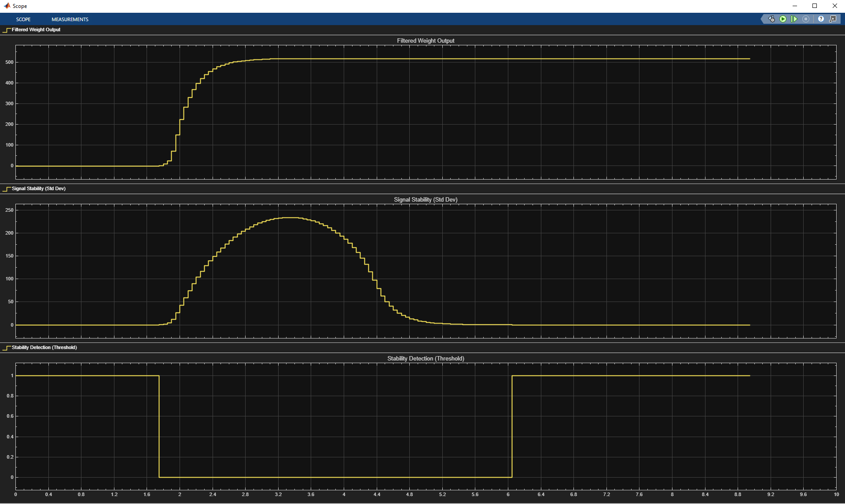Maximize the Scope window
The height and width of the screenshot is (504, 845).
point(815,6)
